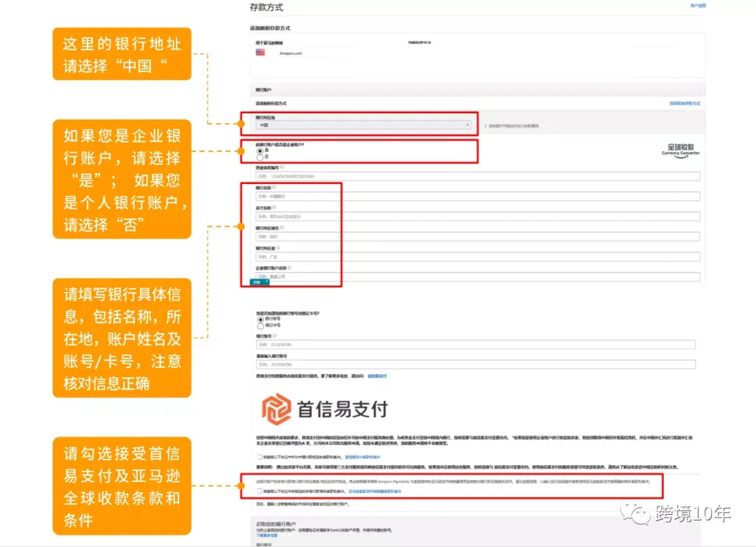756x547 pixels.
Task: Click the 识别您的银行账户 heading
Action: tap(276, 524)
